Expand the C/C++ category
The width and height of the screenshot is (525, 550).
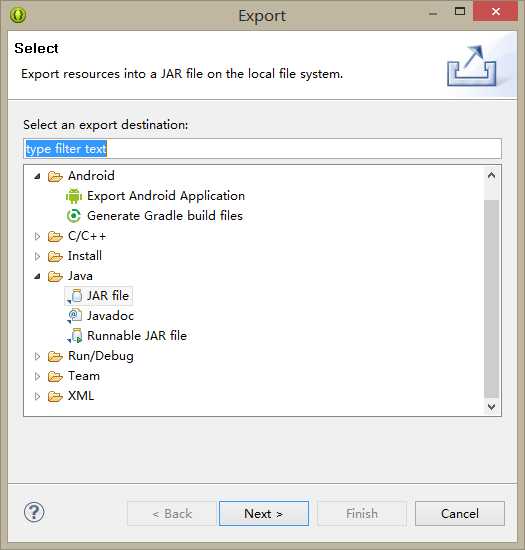37,236
